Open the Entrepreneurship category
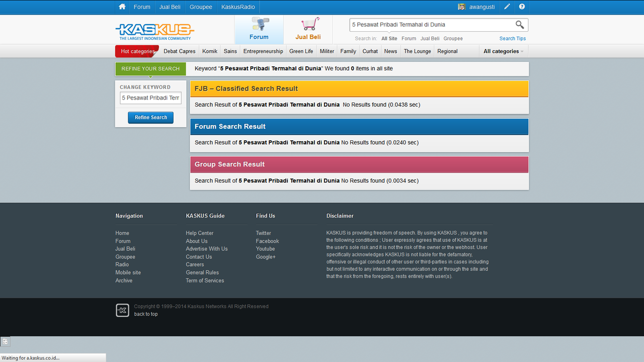 tap(263, 51)
